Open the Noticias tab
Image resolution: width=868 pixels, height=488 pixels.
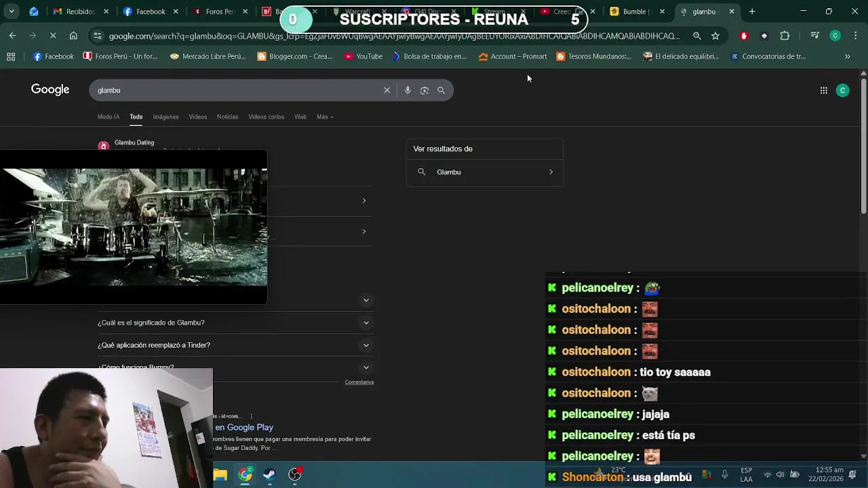coord(228,117)
